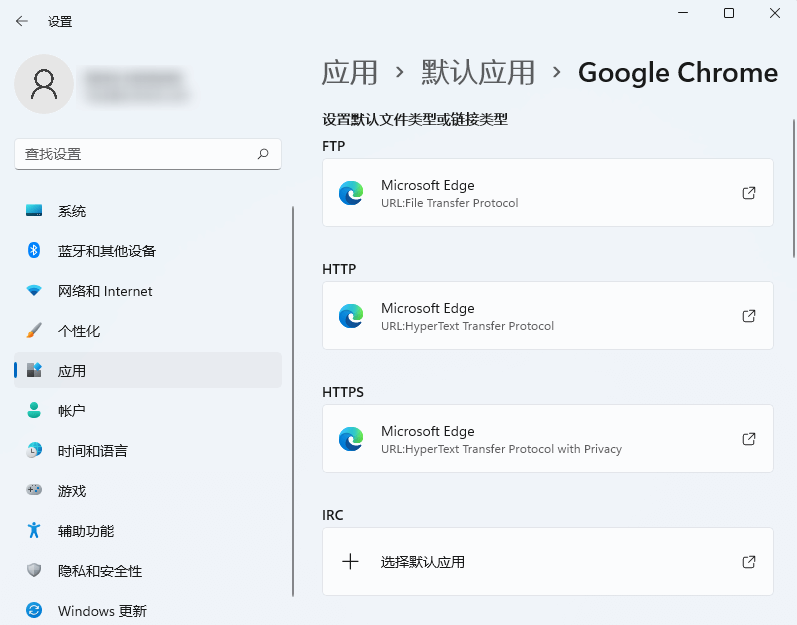Viewport: 797px width, 625px height.
Task: Minimize the 设置 window
Action: [x=683, y=13]
